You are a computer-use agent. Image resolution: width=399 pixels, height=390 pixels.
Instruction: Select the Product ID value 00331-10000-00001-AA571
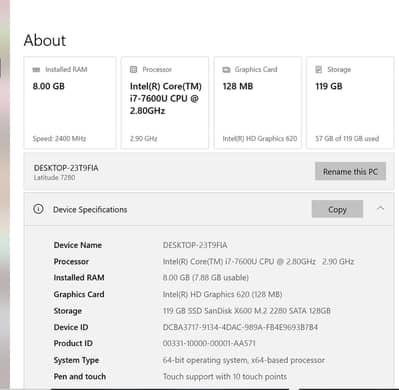(209, 343)
